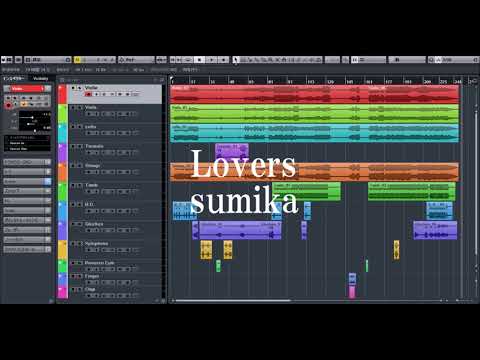Click the transport Record button

click(223, 60)
